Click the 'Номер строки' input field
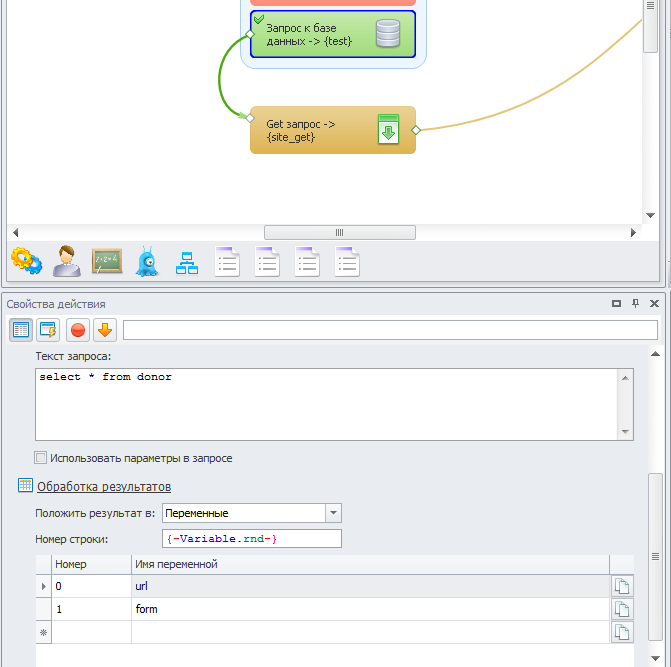The image size is (671, 667). point(252,539)
